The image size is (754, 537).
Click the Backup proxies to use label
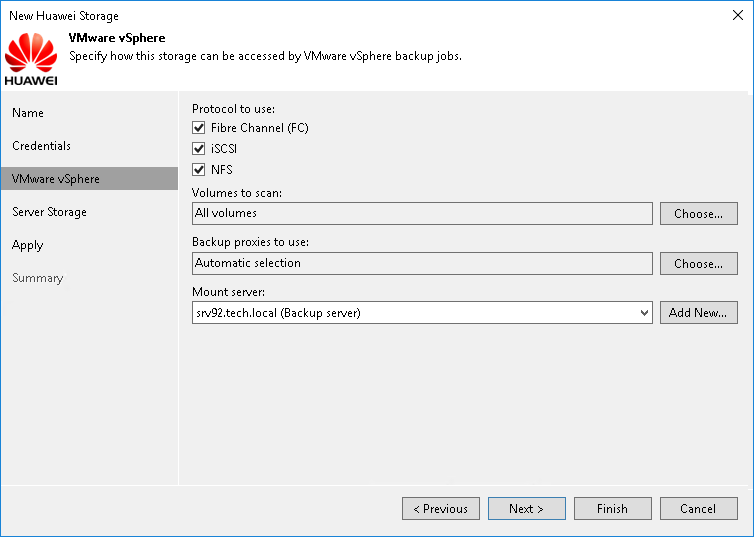(251, 242)
